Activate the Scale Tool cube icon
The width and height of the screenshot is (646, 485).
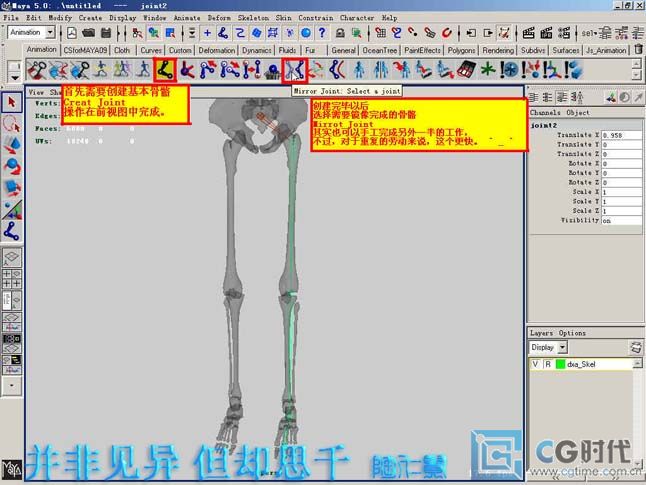click(x=12, y=187)
